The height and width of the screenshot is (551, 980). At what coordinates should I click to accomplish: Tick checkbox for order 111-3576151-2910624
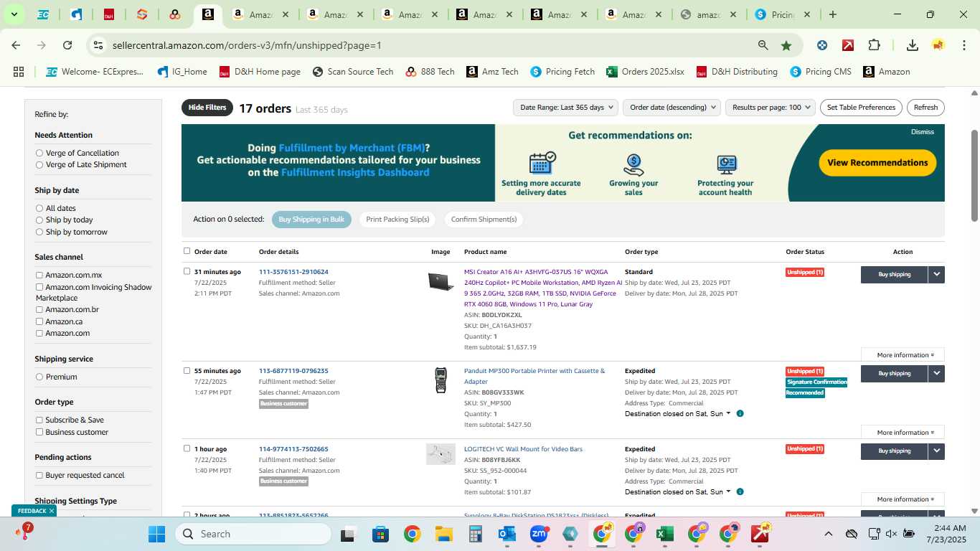(187, 271)
